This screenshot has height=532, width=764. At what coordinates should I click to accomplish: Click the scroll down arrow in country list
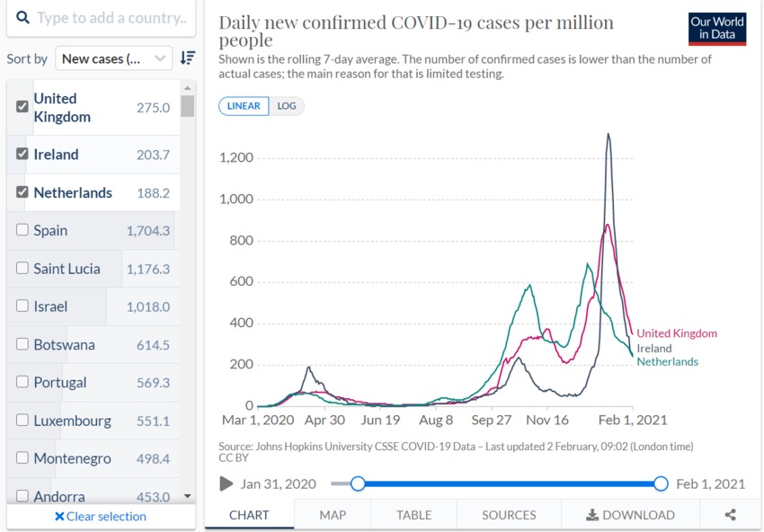[x=187, y=496]
